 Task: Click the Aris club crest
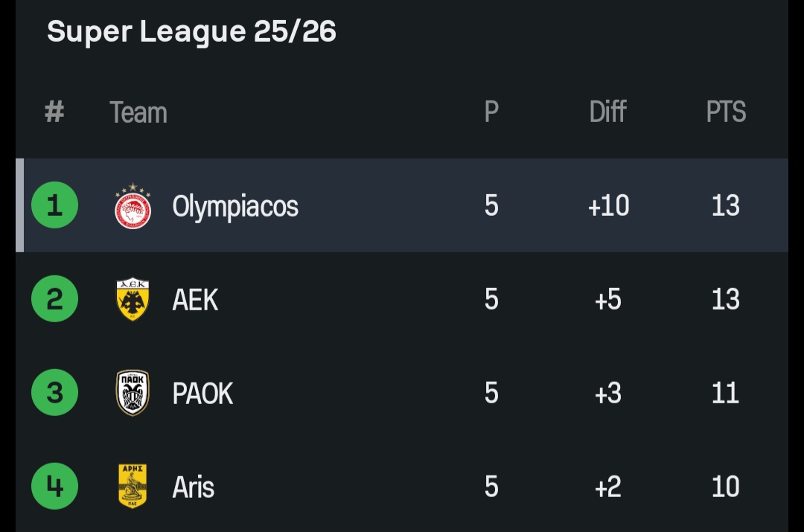(x=133, y=487)
